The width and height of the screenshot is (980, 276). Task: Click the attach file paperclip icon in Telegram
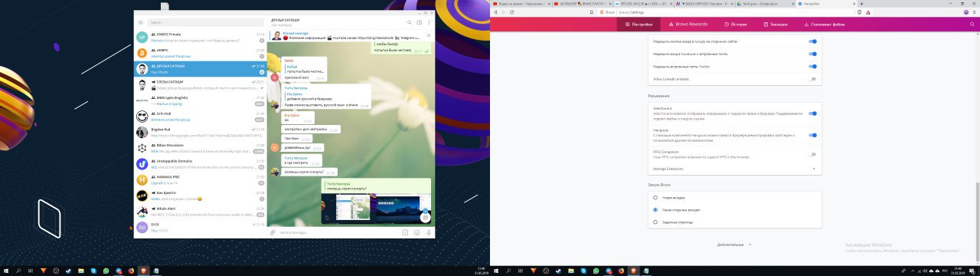click(x=273, y=232)
